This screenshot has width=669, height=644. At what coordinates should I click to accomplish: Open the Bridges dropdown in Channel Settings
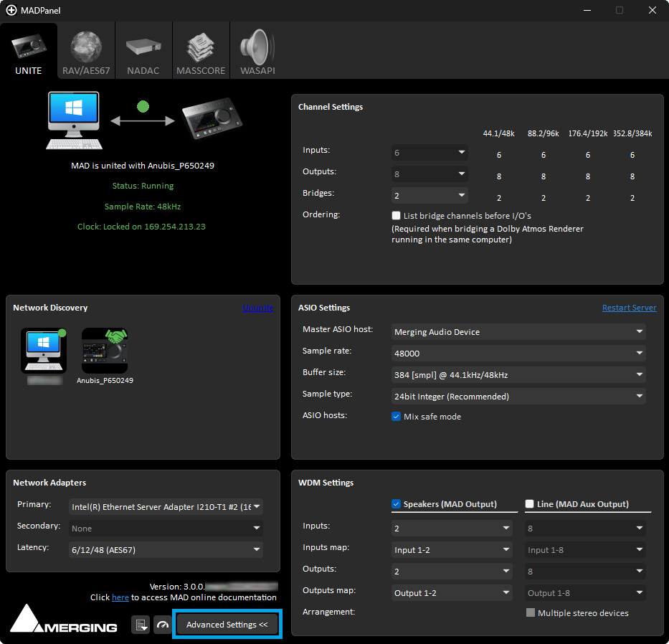click(430, 196)
